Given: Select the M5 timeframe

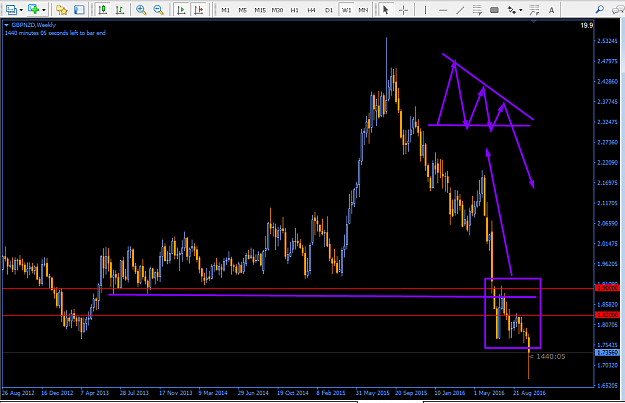Looking at the screenshot, I should click(243, 10).
